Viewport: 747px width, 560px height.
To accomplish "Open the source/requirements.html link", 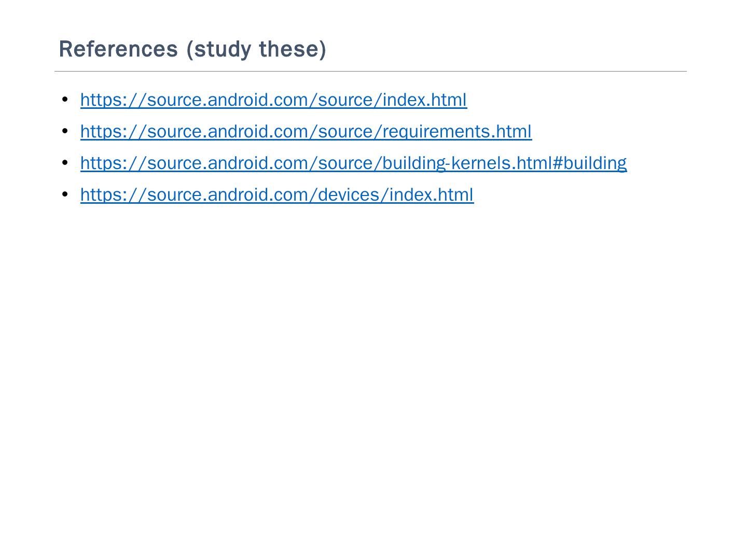I will (306, 131).
